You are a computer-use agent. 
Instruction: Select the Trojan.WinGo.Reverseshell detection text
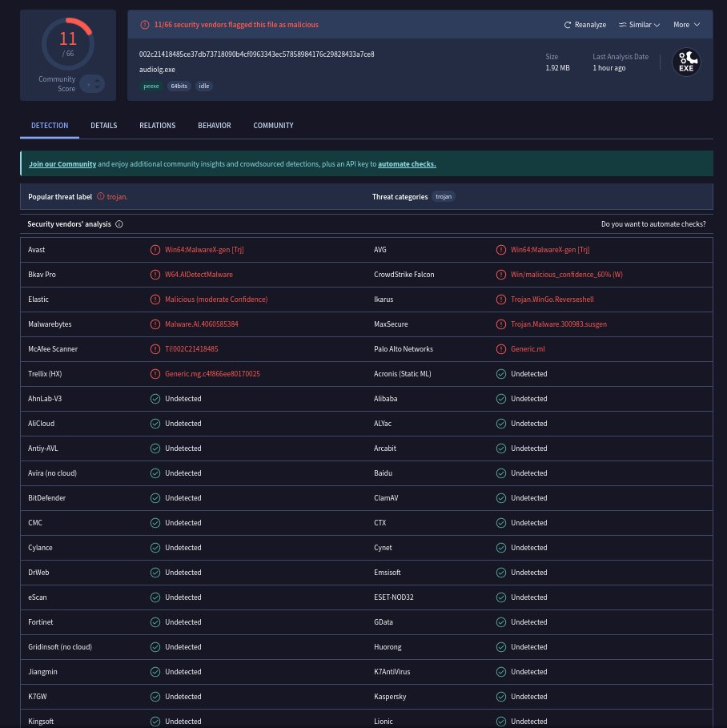click(x=552, y=300)
